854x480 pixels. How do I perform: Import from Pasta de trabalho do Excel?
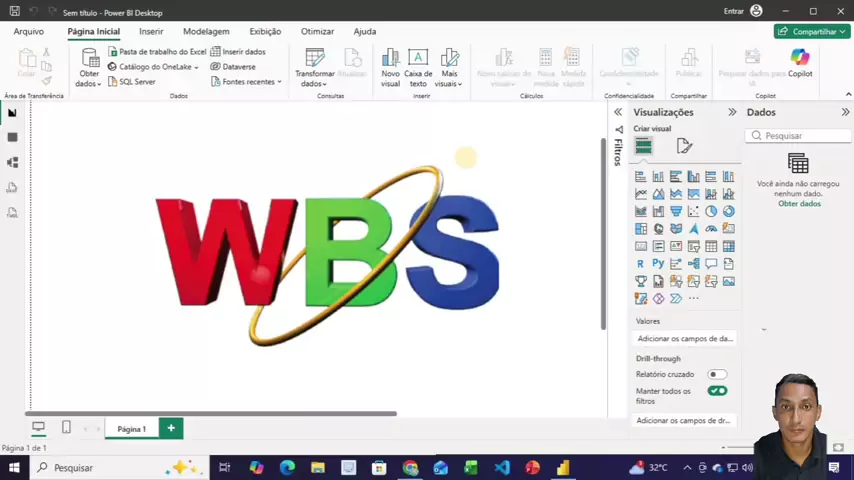tap(157, 52)
